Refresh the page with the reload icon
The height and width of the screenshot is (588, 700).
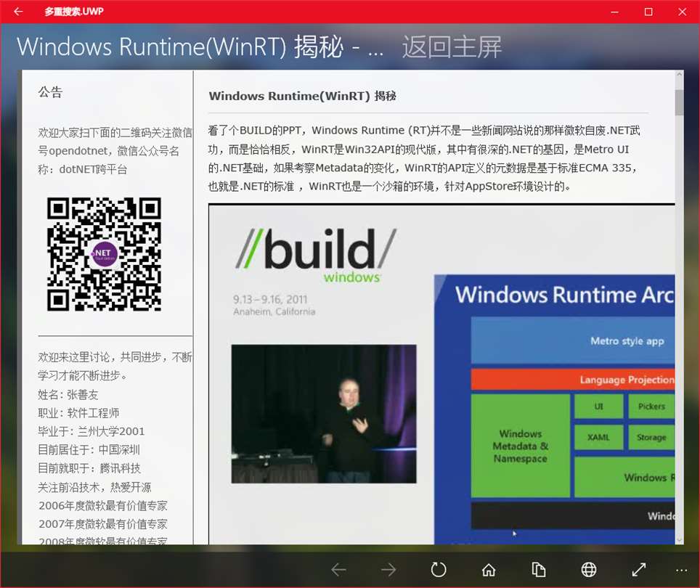(x=439, y=569)
